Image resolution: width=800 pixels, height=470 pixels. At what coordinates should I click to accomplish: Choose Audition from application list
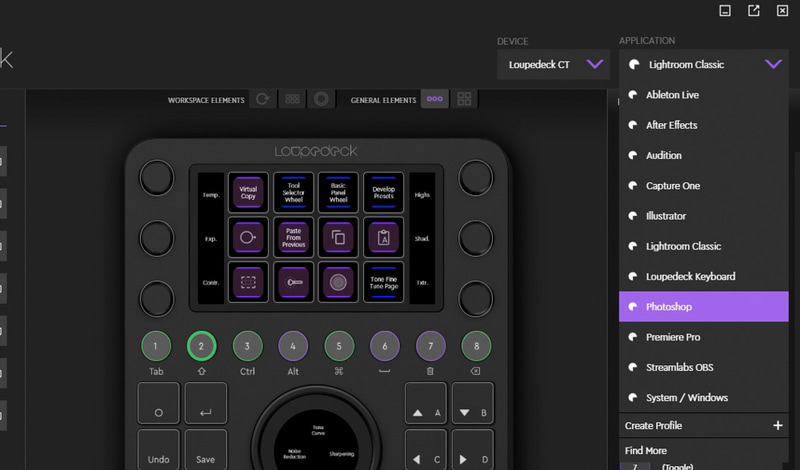click(x=704, y=155)
